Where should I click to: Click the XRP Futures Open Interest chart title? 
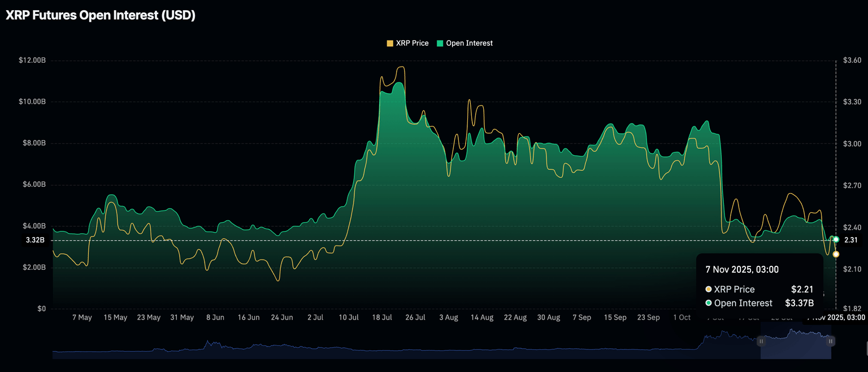tap(101, 16)
